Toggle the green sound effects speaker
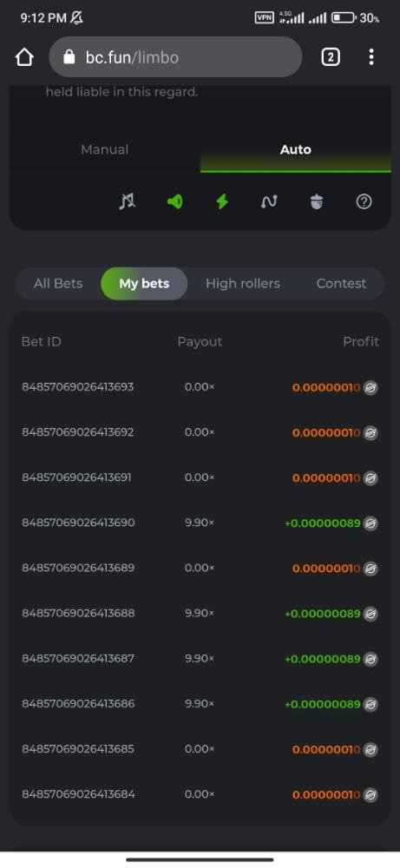400x868 pixels. point(174,202)
